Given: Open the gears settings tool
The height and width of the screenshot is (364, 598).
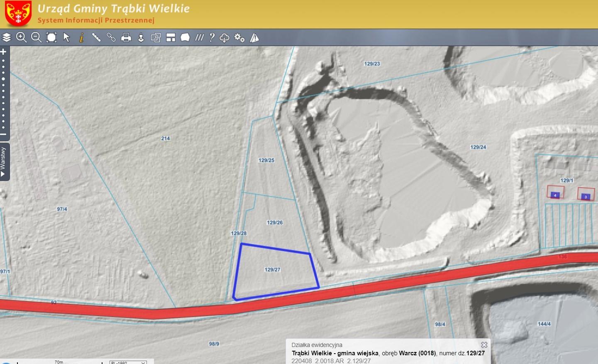Looking at the screenshot, I should pyautogui.click(x=239, y=37).
